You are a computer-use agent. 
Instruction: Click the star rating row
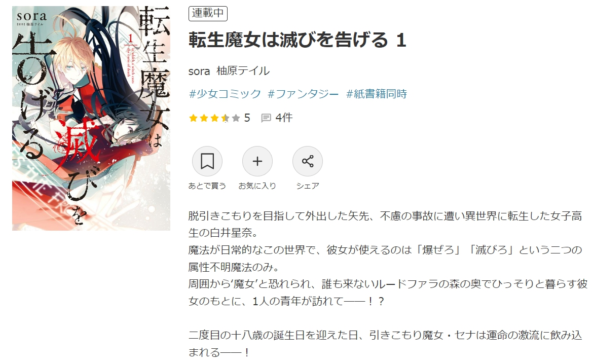pyautogui.click(x=214, y=118)
